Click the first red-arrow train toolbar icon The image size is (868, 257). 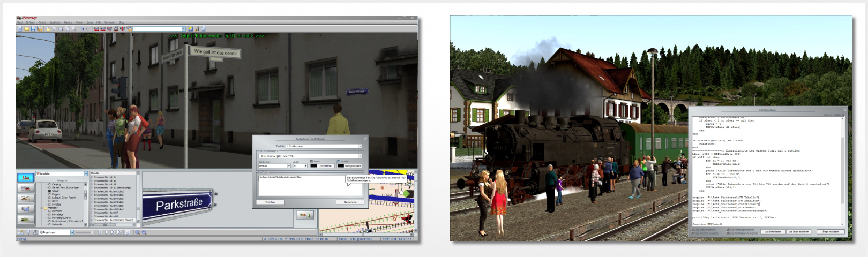pos(96,29)
